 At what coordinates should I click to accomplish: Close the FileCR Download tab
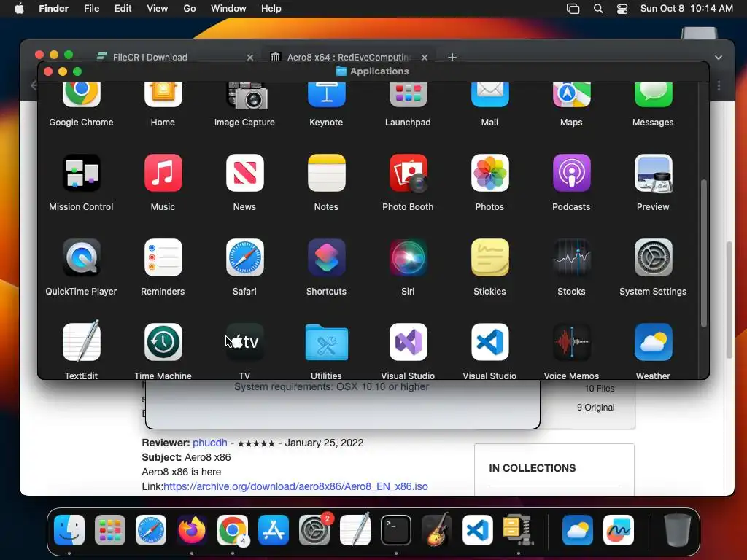(250, 57)
